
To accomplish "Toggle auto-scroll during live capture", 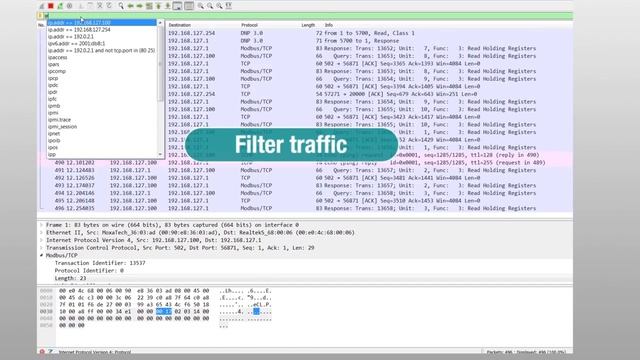I will (x=177, y=6).
